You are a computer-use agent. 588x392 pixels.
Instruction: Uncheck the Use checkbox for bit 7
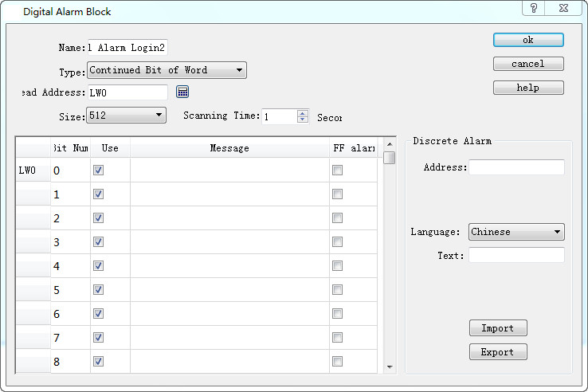98,338
